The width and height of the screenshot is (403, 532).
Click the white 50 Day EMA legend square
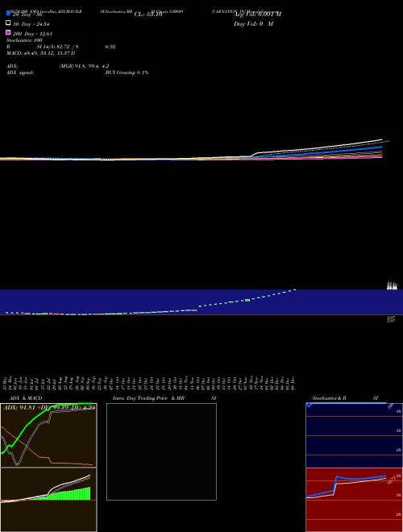coord(8,23)
